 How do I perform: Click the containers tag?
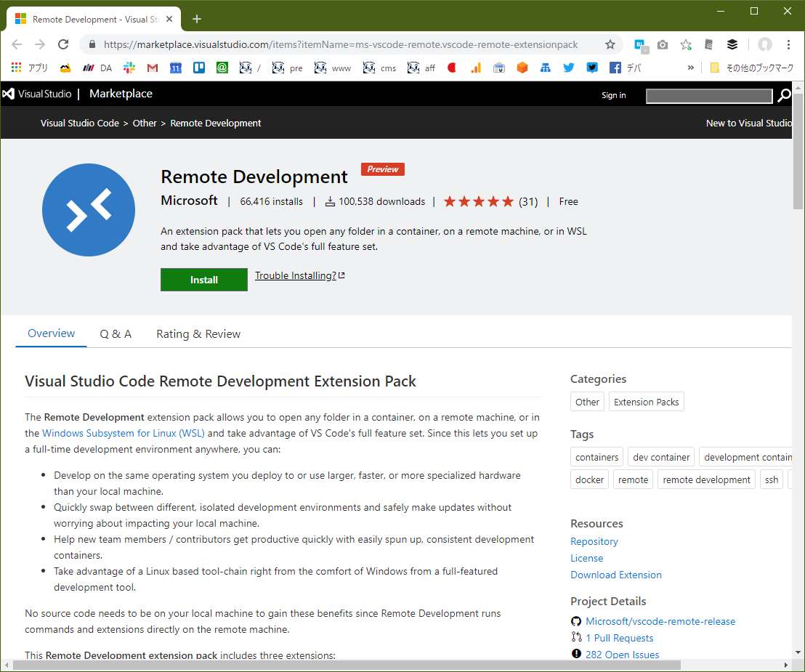[596, 457]
